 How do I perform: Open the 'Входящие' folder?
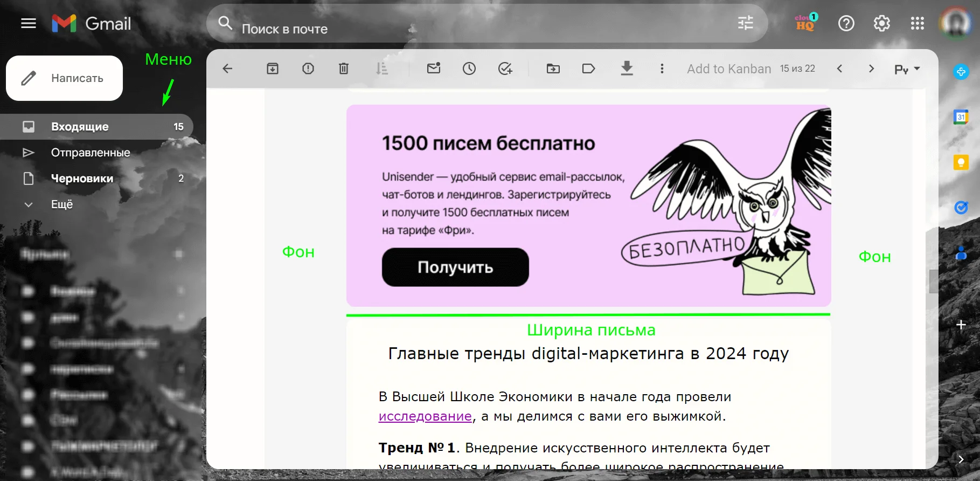[96, 127]
